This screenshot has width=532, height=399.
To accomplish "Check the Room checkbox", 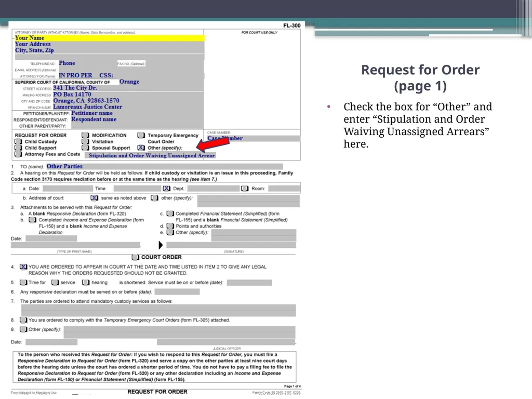I will point(245,188).
